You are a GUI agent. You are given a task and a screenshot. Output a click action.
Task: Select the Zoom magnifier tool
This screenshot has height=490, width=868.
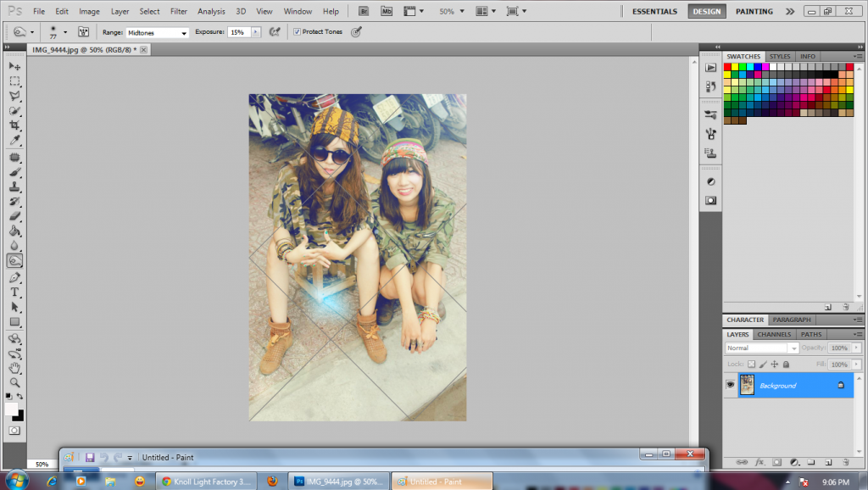pos(14,382)
